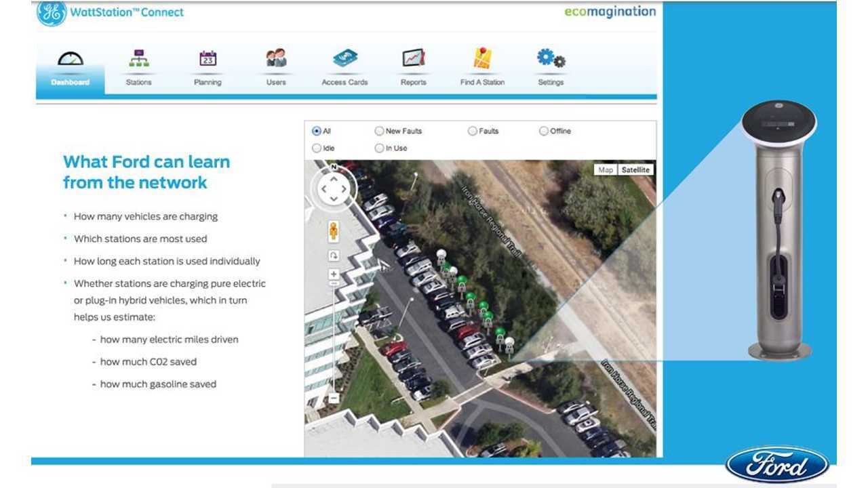Viewport: 868px width, 488px height.
Task: Click 'how much gasoline saved' text
Action: pos(158,384)
